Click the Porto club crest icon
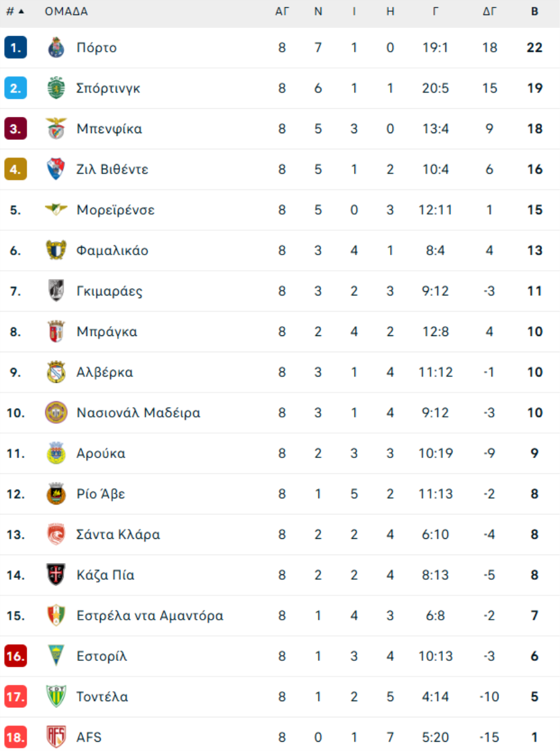 (56, 48)
